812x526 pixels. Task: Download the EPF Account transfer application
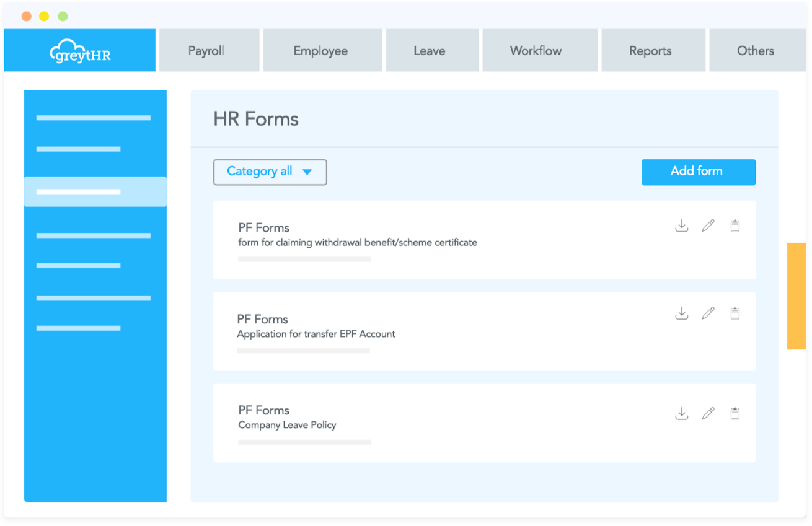(x=682, y=313)
